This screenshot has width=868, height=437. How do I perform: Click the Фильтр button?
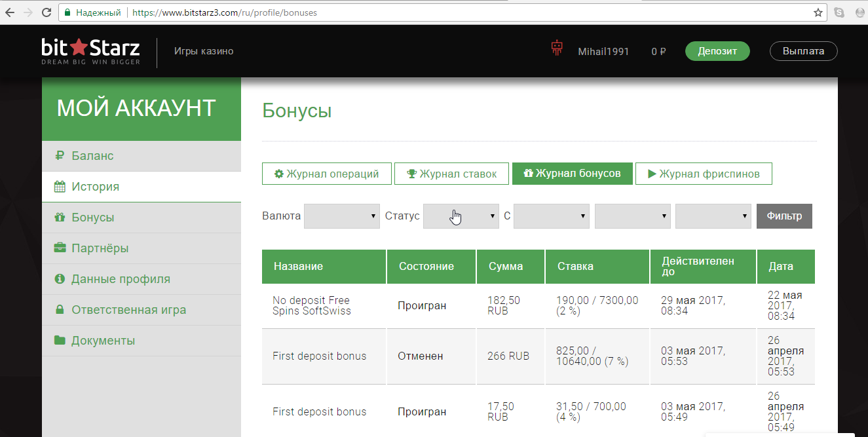783,216
